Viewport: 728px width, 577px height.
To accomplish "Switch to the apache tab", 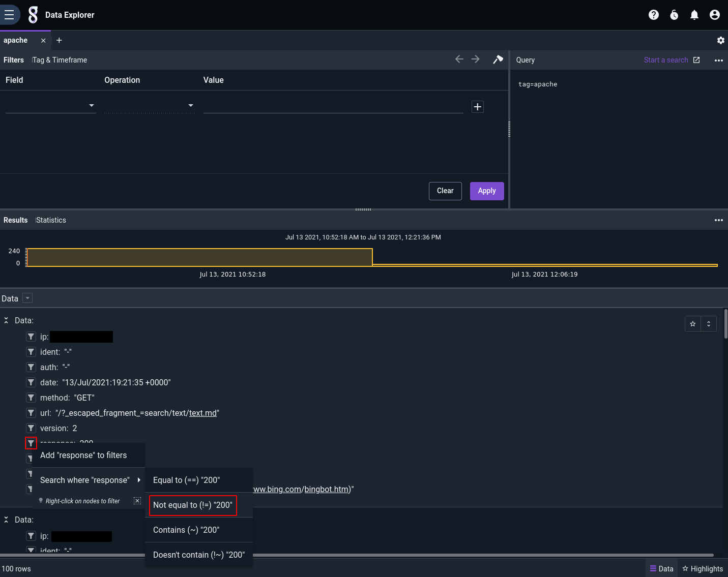I will click(x=16, y=40).
